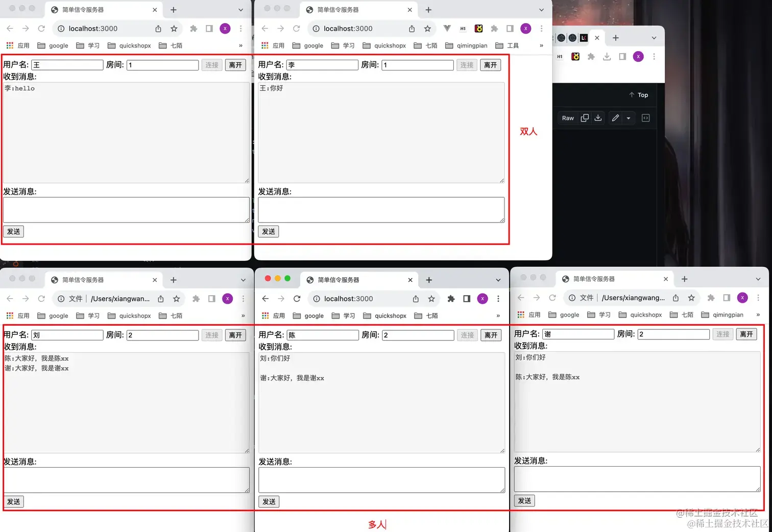The height and width of the screenshot is (532, 772).
Task: Click the Top button in the dark panel
Action: point(638,95)
